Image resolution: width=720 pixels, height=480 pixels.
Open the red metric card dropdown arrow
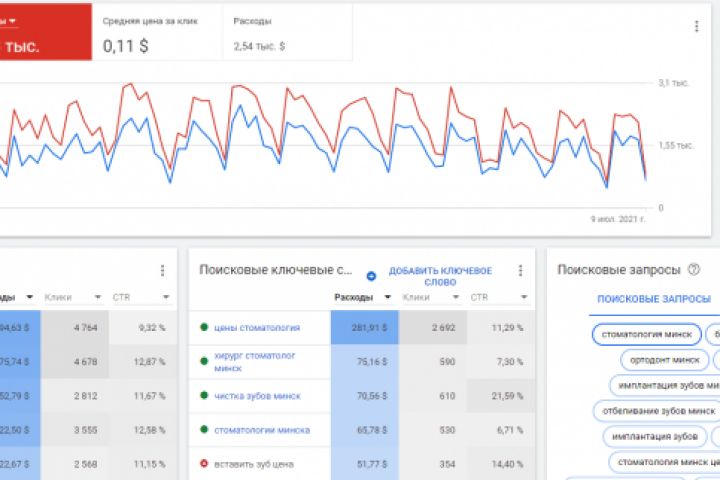coord(12,21)
